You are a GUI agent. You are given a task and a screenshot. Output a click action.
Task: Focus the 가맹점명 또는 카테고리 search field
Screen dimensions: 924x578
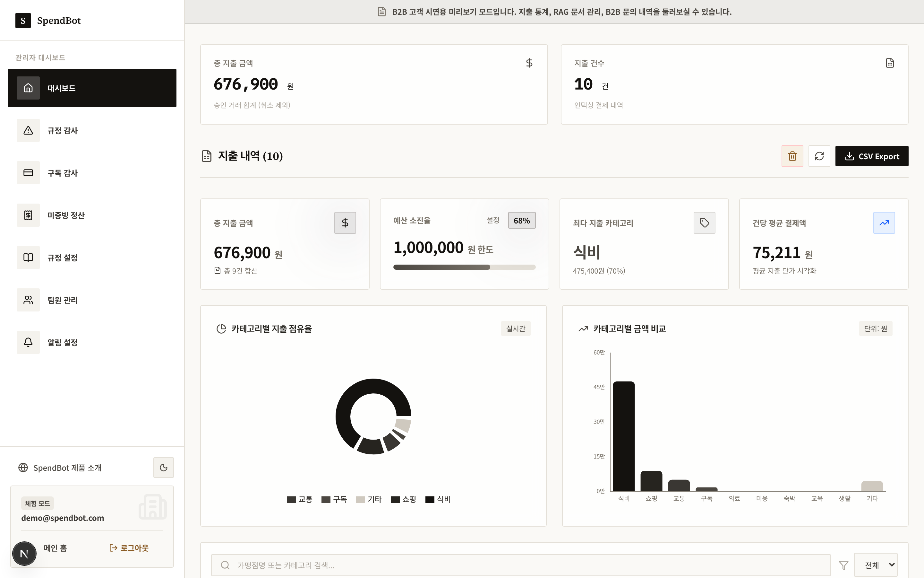[521, 565]
